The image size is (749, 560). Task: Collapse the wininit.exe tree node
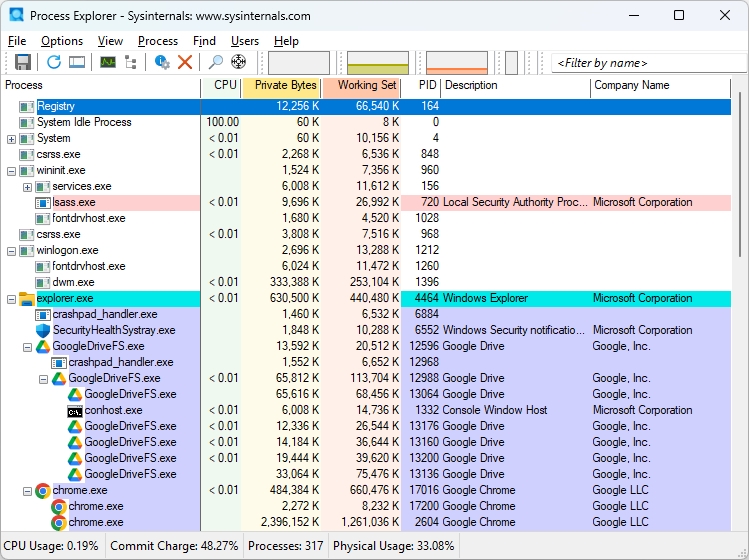pos(12,171)
